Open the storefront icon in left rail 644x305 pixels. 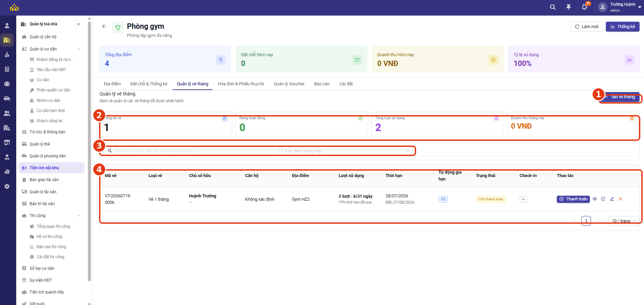click(x=7, y=143)
